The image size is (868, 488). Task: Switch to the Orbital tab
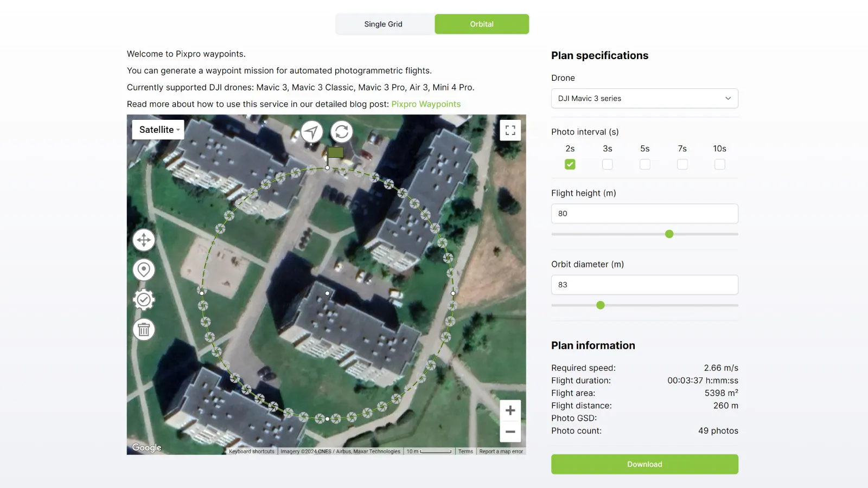click(482, 24)
